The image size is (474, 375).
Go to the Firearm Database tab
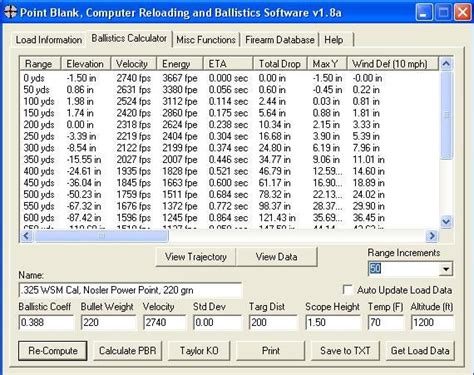[279, 40]
